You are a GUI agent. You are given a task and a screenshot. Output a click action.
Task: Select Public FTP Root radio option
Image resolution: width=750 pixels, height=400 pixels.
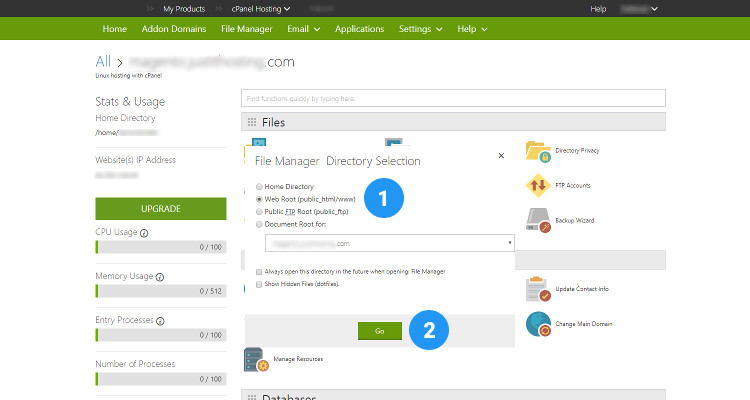pos(259,211)
